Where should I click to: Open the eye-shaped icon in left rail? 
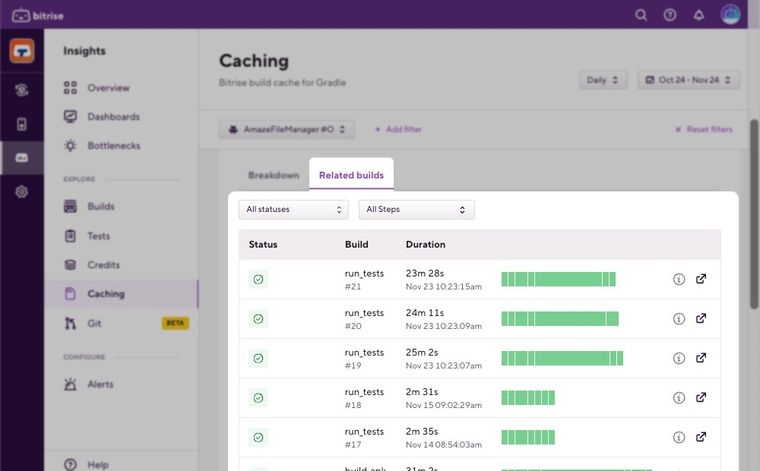click(x=22, y=90)
